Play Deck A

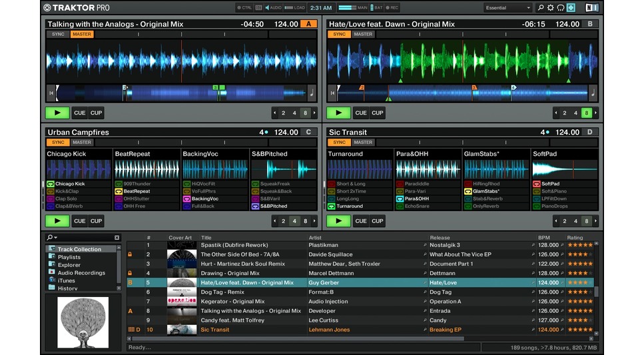coord(57,113)
